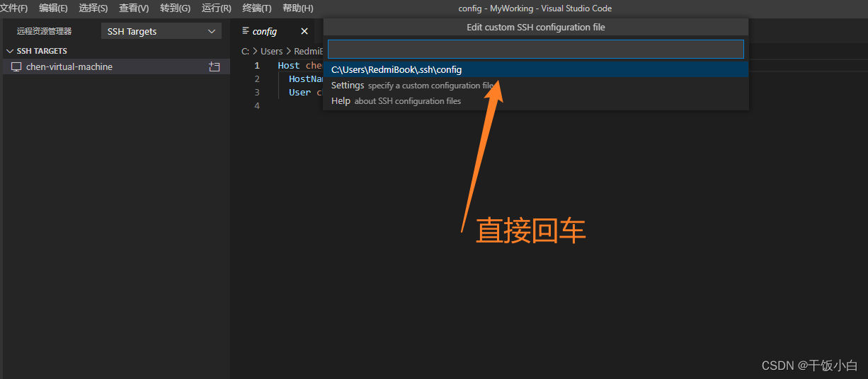Open the SSH Targets dropdown

pyautogui.click(x=161, y=31)
